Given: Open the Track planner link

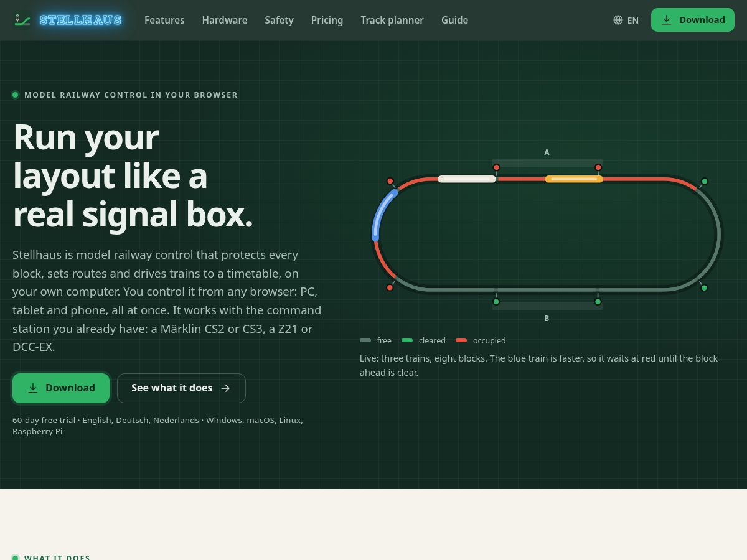Looking at the screenshot, I should 392,20.
